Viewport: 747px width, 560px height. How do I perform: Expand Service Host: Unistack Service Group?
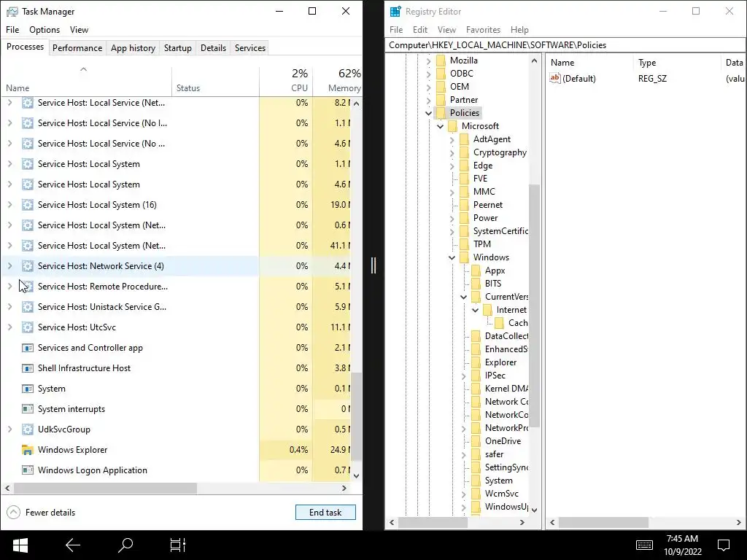coord(9,307)
